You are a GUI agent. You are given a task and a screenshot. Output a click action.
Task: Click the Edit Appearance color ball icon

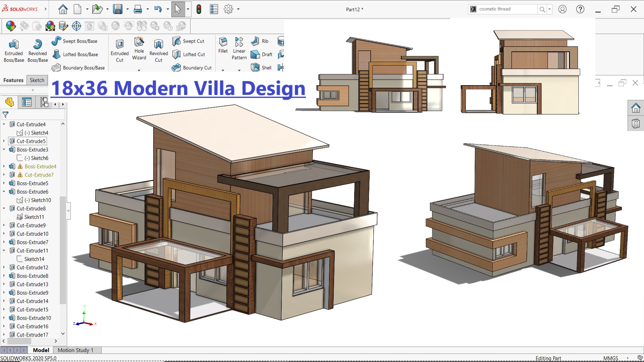(x=11, y=26)
